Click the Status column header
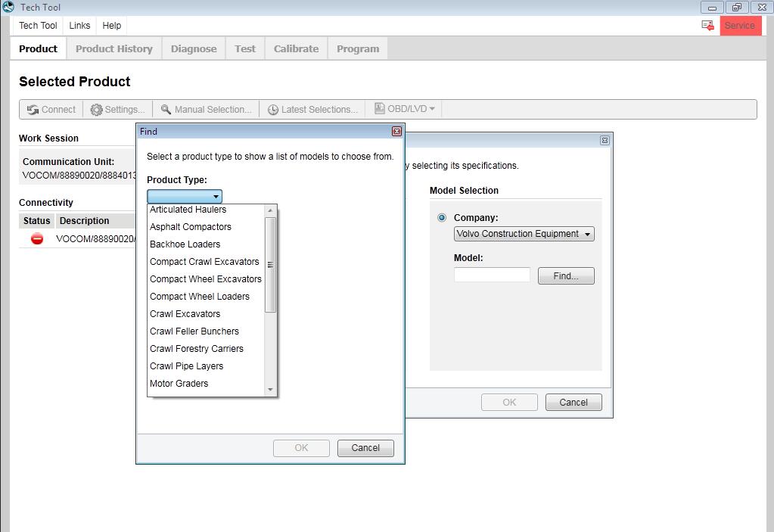 point(36,221)
